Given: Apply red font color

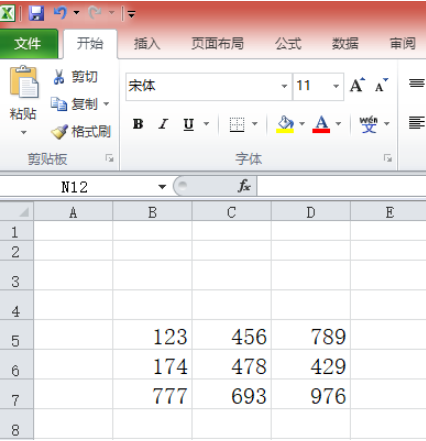Looking at the screenshot, I should tap(321, 124).
